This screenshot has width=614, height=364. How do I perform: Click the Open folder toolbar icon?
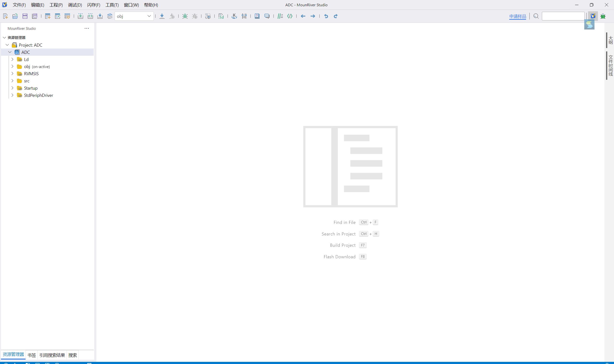pos(15,16)
